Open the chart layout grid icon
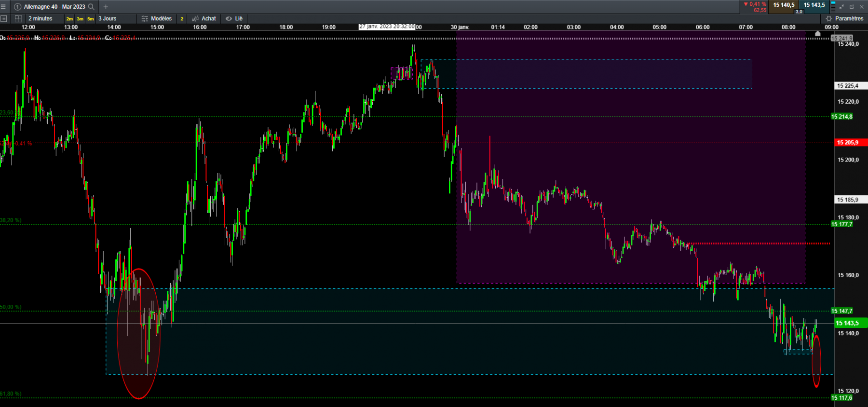 pyautogui.click(x=18, y=19)
